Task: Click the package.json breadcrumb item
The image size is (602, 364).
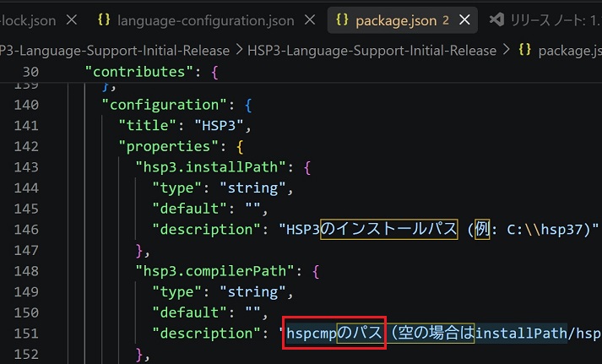Action: tap(570, 51)
